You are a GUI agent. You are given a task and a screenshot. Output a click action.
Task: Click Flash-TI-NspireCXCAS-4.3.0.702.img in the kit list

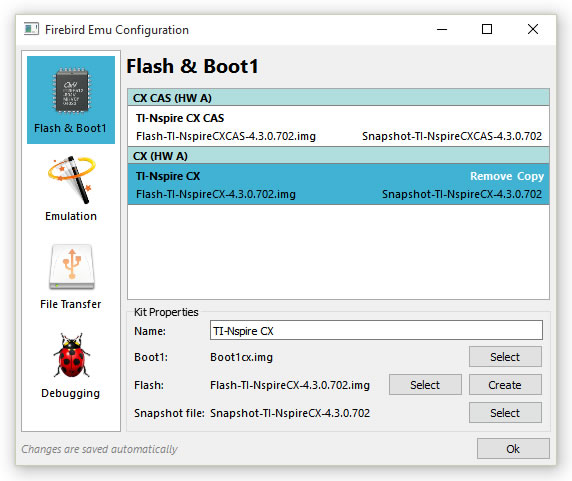(x=226, y=136)
